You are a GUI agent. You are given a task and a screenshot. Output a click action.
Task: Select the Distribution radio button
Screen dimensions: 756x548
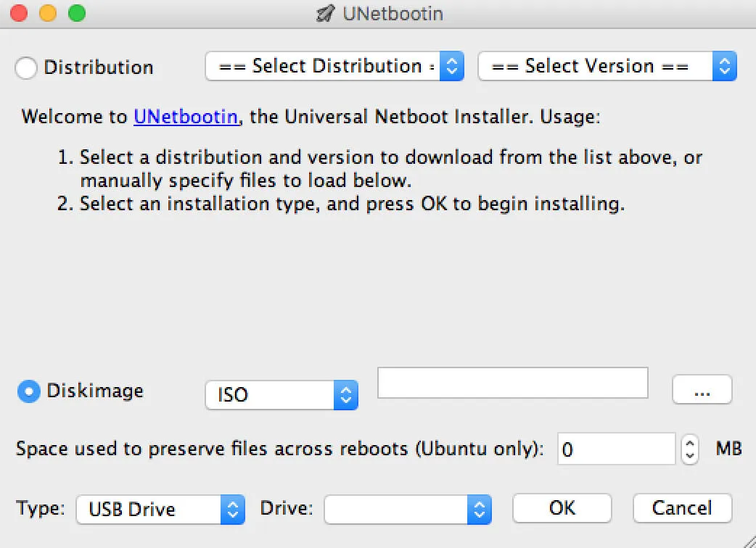(x=26, y=67)
